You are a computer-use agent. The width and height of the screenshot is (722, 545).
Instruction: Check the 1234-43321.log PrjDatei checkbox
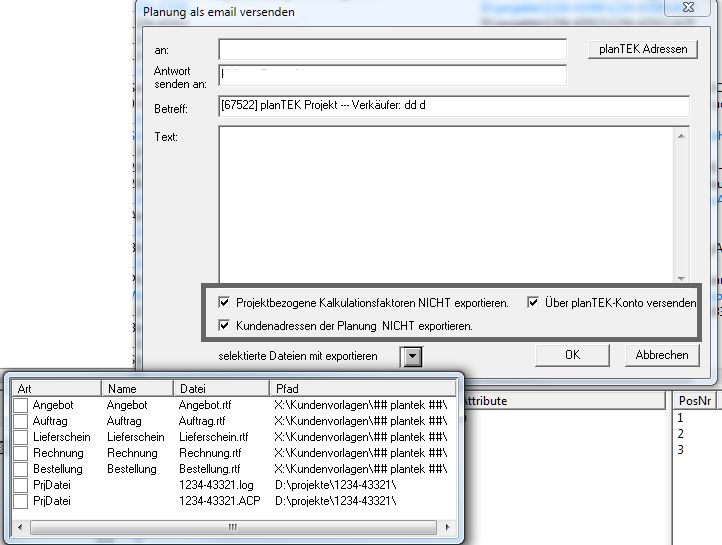click(20, 485)
